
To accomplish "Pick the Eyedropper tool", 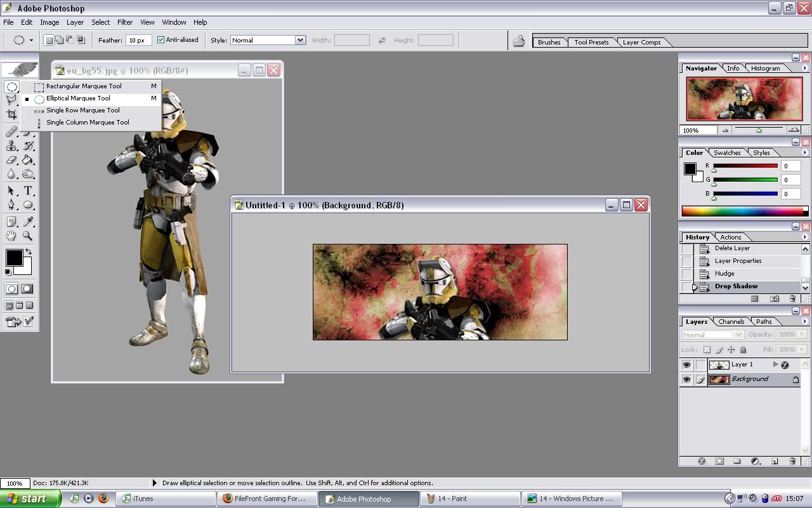I will pyautogui.click(x=28, y=222).
